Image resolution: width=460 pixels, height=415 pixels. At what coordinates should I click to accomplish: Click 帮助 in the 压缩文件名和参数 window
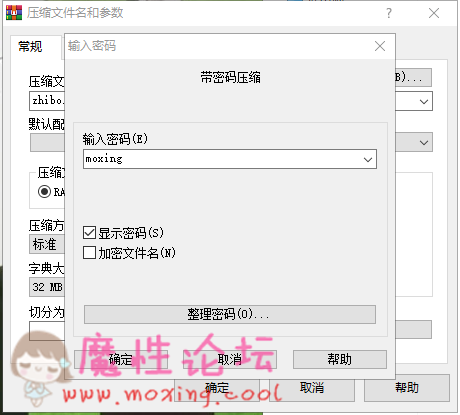407,388
